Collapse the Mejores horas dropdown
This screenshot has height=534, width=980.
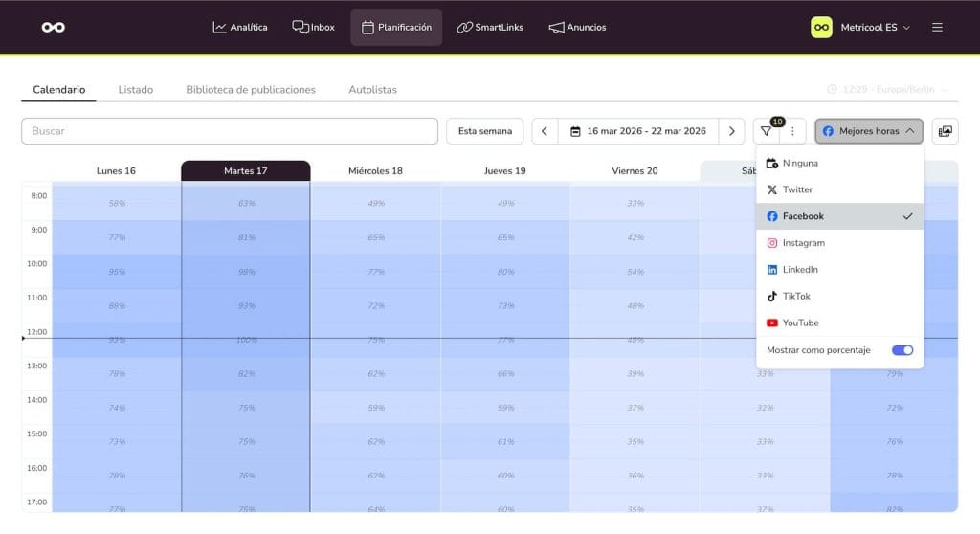868,131
